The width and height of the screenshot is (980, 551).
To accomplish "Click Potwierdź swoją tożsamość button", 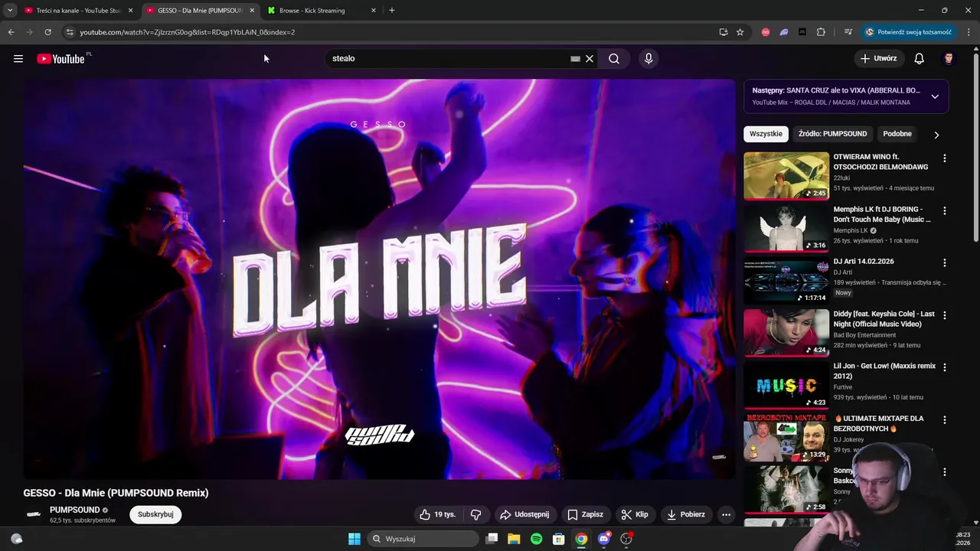I will [909, 32].
